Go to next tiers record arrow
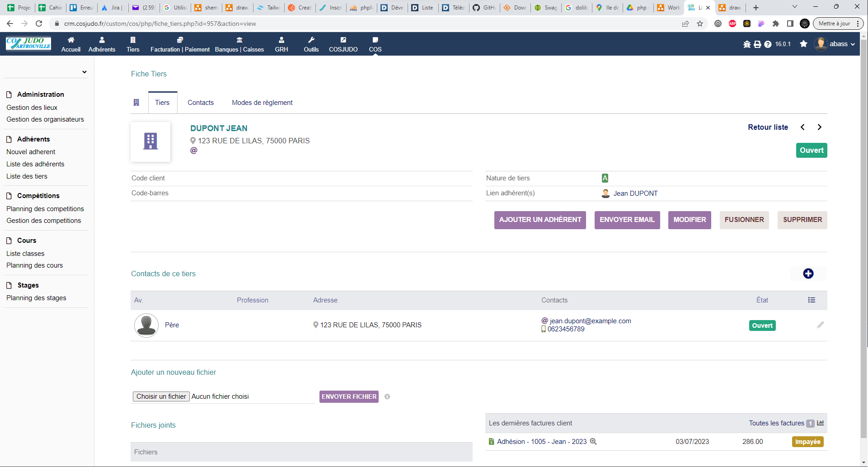Viewport: 868px width, 467px height. (820, 127)
